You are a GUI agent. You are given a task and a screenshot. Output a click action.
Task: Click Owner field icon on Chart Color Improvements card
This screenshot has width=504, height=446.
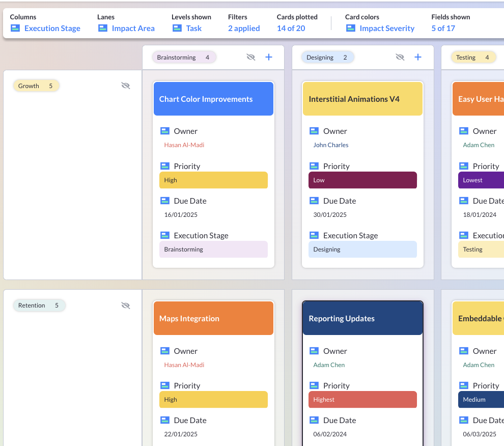(x=165, y=131)
